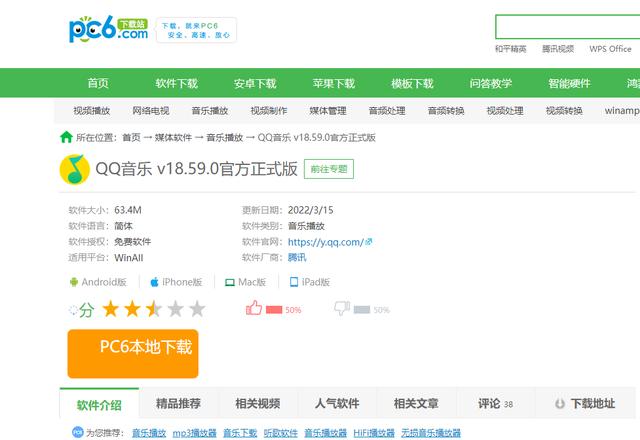This screenshot has width=640, height=440.
Task: Open the 问答教学 navigation item
Action: [491, 83]
